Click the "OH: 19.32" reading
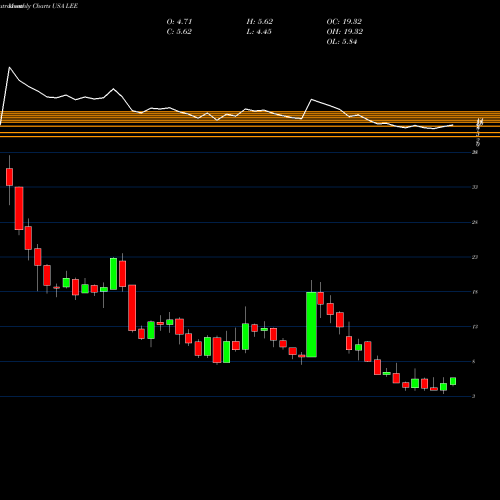 pos(345,32)
